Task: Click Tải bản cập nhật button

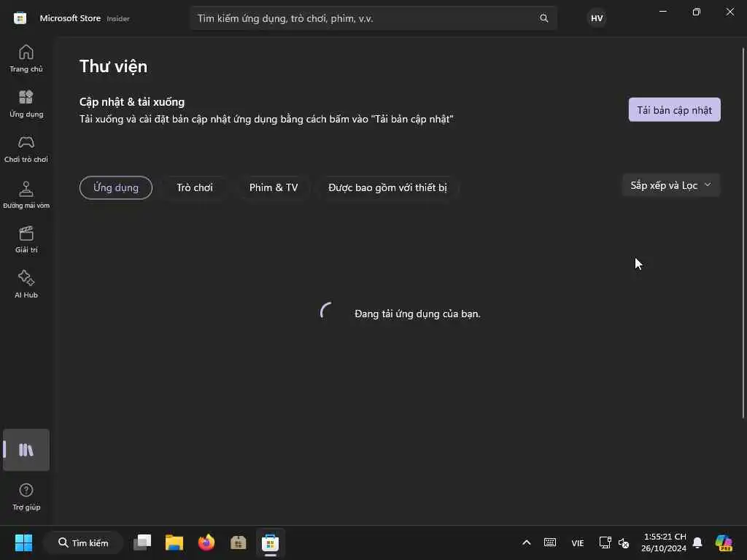Action: pyautogui.click(x=674, y=110)
